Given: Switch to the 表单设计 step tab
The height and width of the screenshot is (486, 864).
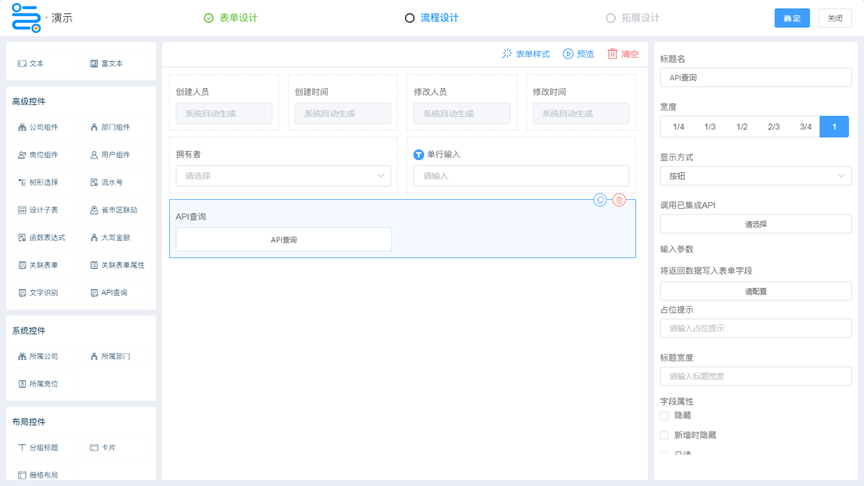Looking at the screenshot, I should (231, 18).
